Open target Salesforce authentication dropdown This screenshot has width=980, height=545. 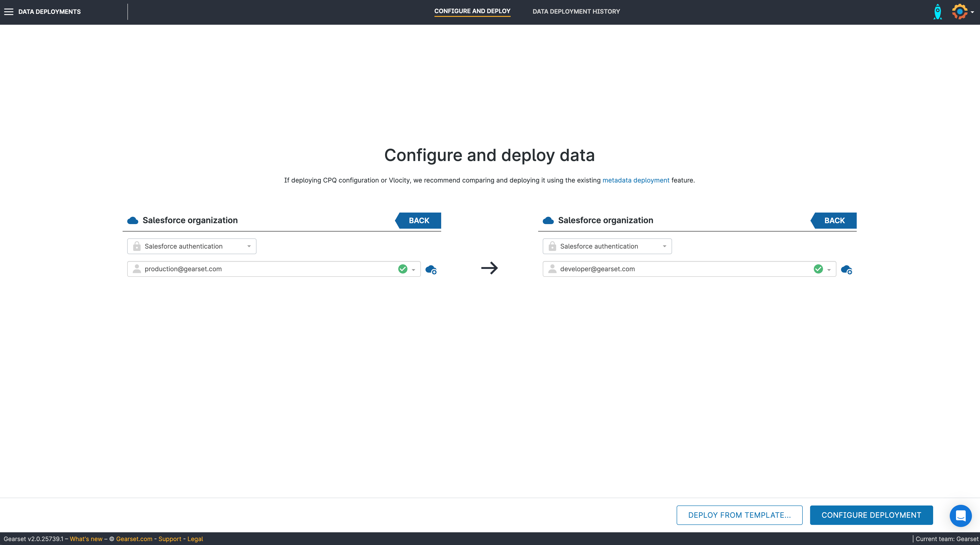(607, 246)
